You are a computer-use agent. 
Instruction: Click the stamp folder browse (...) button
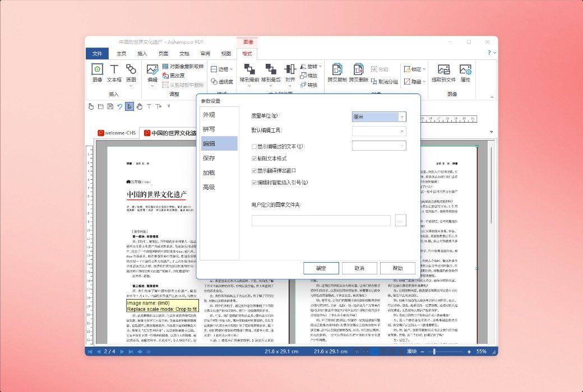400,220
